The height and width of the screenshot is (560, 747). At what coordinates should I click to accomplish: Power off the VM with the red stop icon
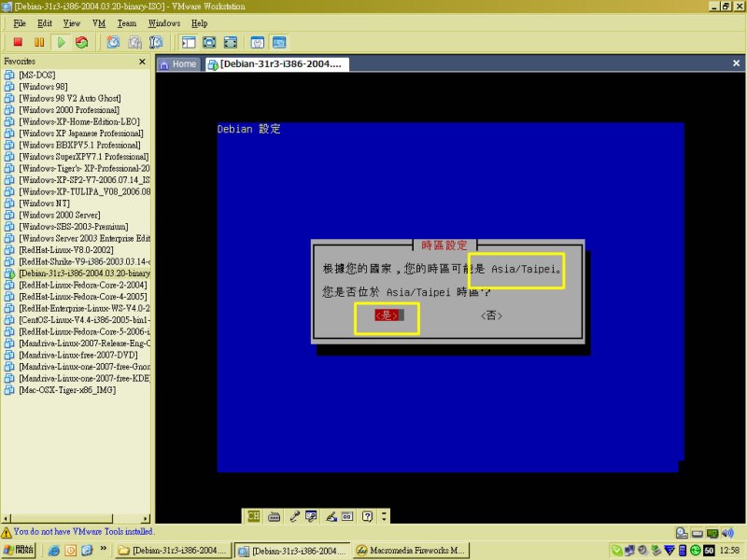(x=18, y=42)
